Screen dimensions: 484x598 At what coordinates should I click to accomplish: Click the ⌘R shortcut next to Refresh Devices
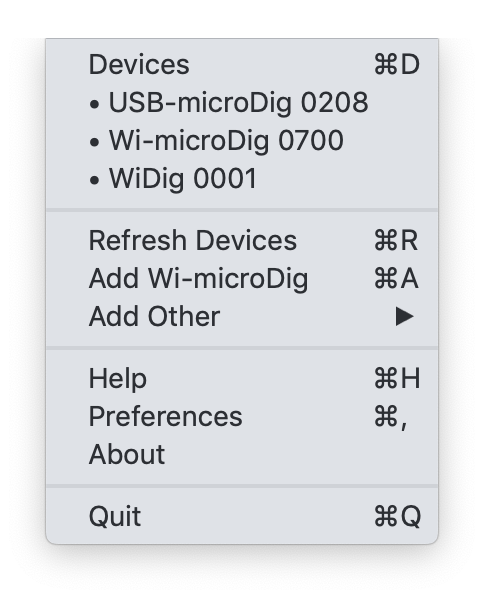pos(396,240)
